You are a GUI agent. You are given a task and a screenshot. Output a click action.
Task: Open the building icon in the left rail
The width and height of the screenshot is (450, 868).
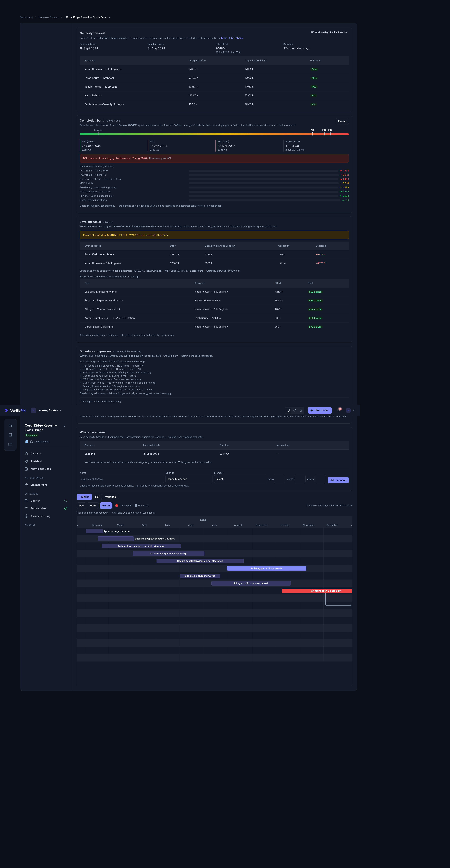pyautogui.click(x=10, y=435)
